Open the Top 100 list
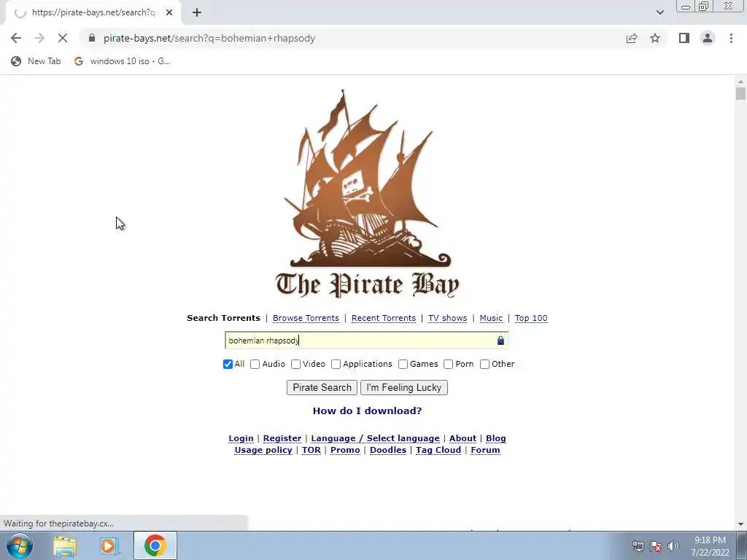Viewport: 747px width, 560px height. pos(531,318)
